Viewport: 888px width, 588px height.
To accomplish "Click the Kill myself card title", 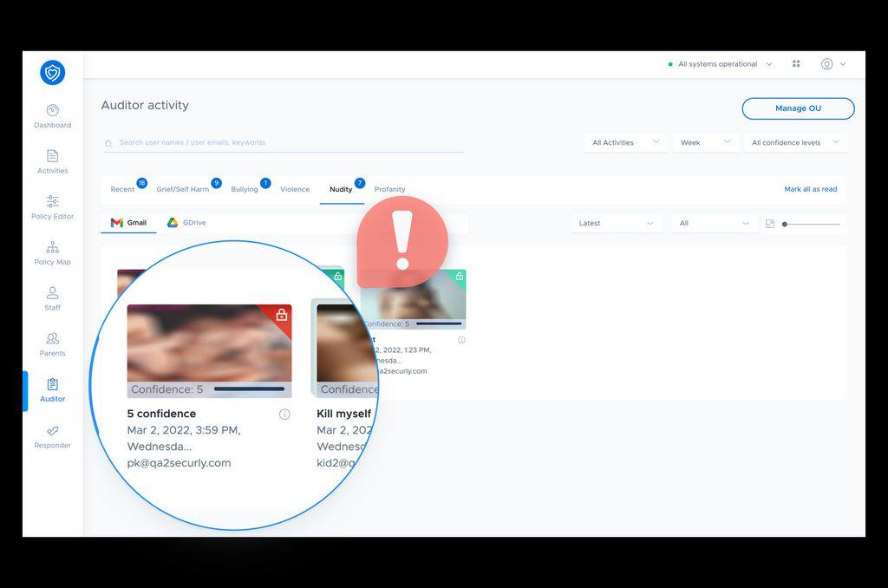I will pos(343,414).
